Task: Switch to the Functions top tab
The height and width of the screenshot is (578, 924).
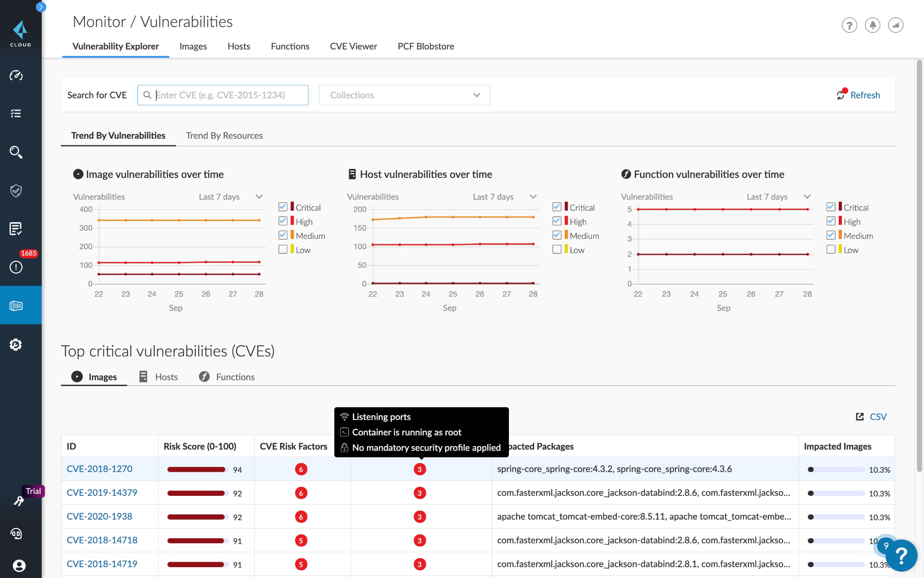Action: click(290, 46)
